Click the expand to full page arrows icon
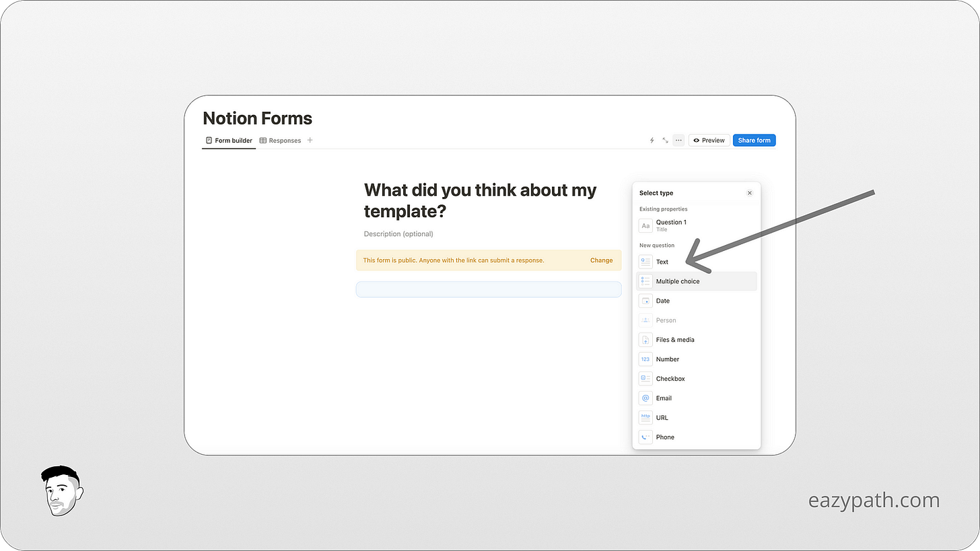This screenshot has width=980, height=551. click(x=665, y=141)
